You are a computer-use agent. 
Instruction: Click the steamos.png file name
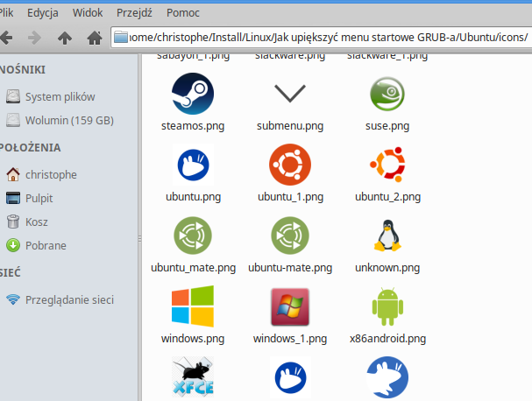click(x=193, y=126)
